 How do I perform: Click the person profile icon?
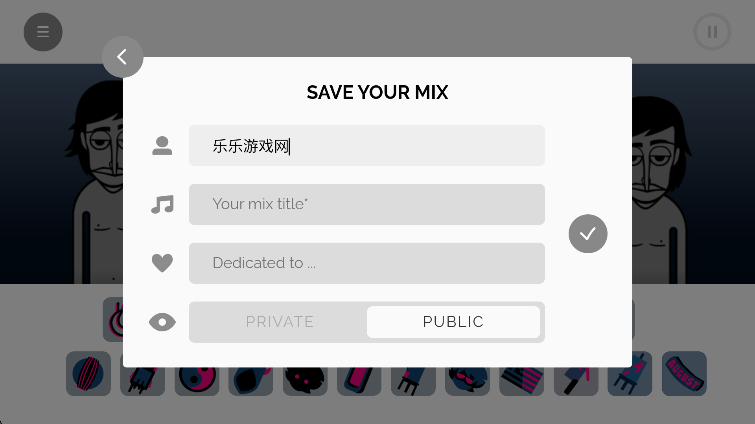point(162,146)
